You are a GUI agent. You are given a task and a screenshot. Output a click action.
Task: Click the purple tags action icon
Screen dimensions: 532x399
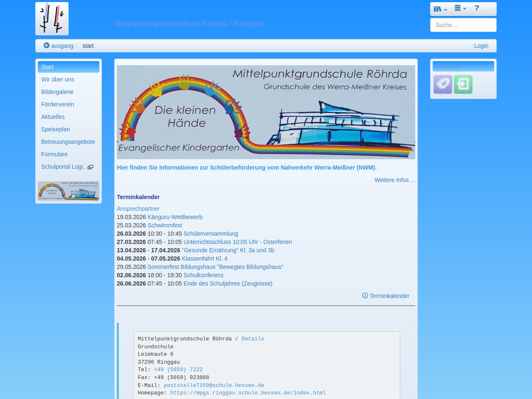point(443,84)
